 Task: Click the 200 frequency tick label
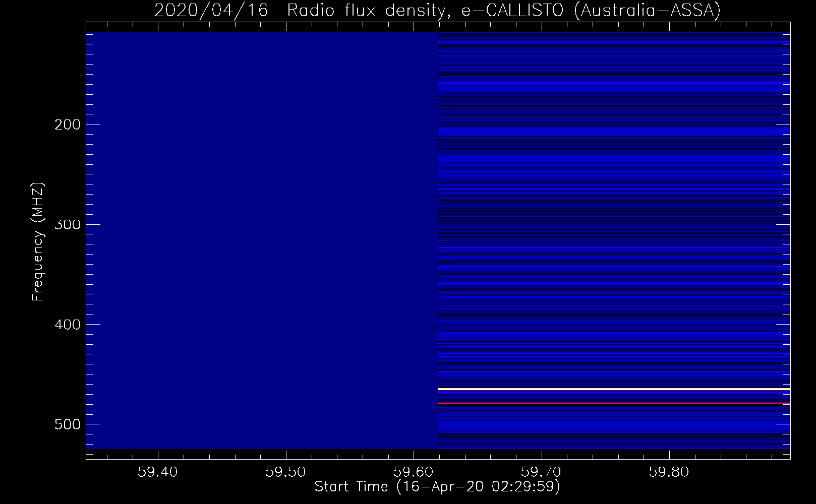[x=67, y=124]
